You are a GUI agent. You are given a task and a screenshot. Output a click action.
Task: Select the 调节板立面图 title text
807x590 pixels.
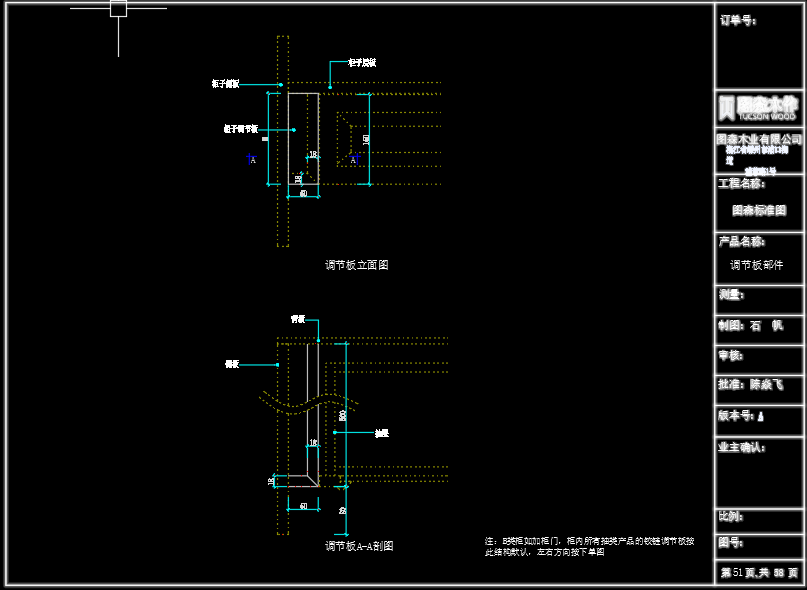[x=356, y=265]
